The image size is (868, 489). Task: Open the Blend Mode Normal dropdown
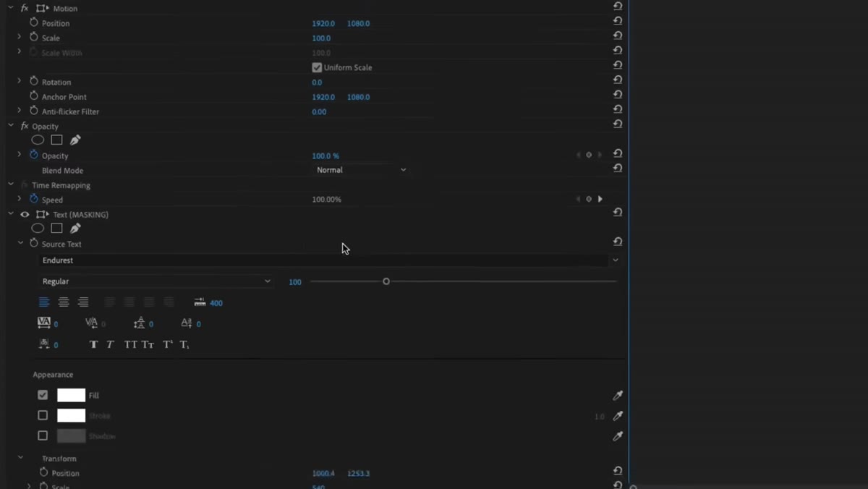(361, 170)
